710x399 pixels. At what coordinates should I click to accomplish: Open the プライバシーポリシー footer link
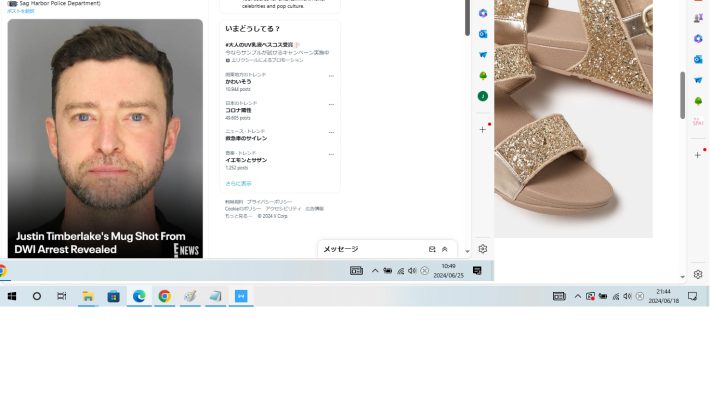[x=269, y=202]
